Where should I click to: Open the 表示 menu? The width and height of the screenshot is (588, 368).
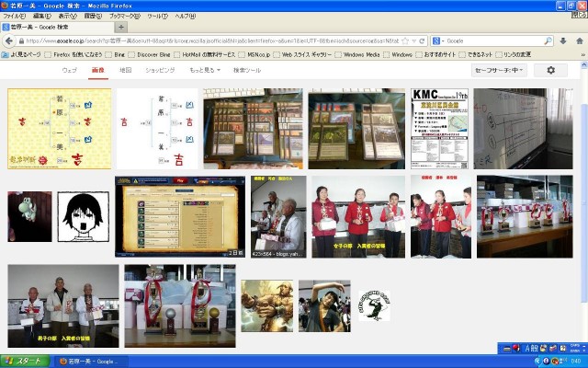click(x=67, y=17)
